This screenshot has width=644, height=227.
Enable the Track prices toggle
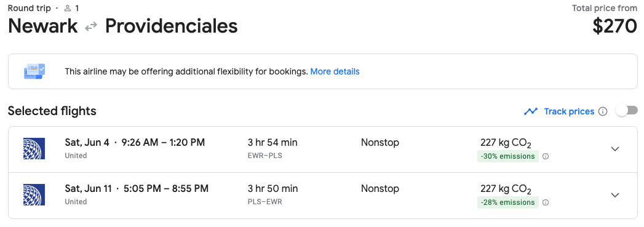click(627, 110)
